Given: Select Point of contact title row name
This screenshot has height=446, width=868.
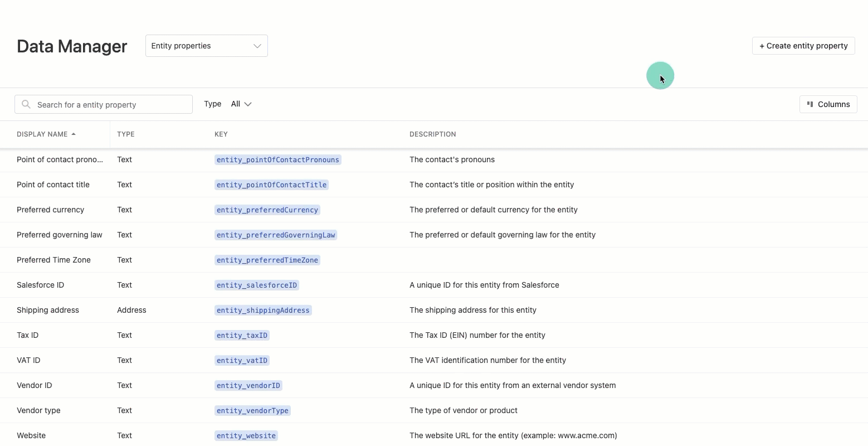Looking at the screenshot, I should pyautogui.click(x=53, y=185).
